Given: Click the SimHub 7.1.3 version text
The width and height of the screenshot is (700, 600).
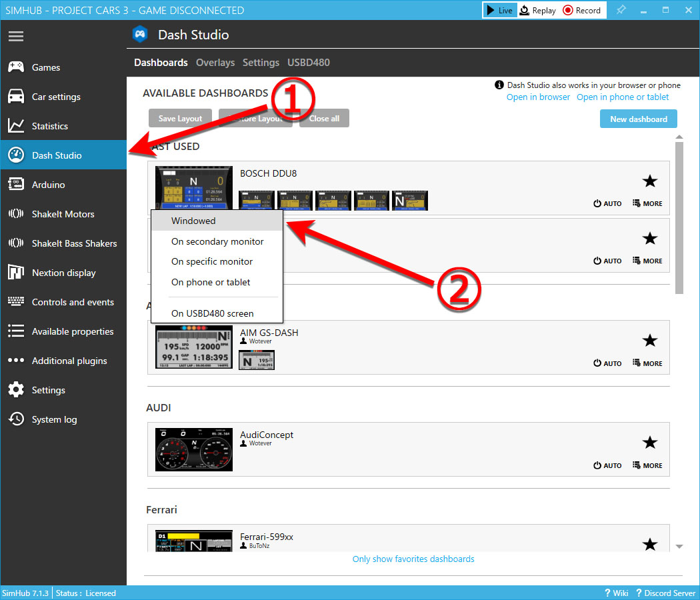Looking at the screenshot, I should (25, 593).
